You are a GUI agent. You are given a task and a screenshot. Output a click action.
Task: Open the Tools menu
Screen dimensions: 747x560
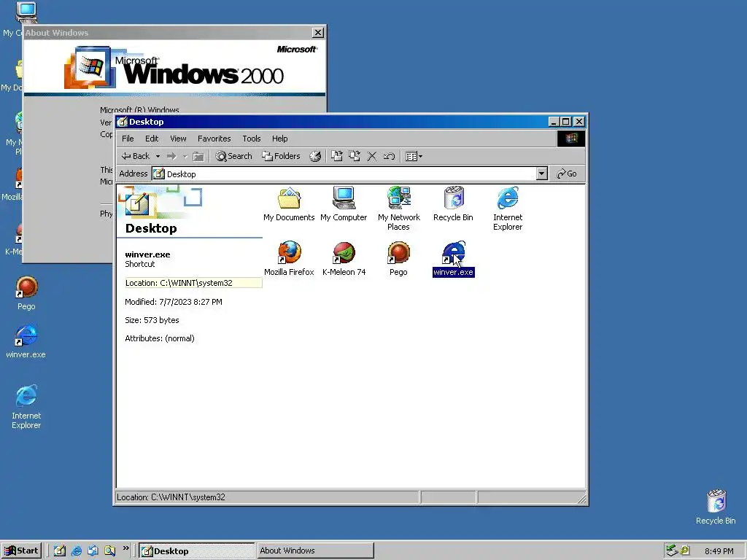251,139
